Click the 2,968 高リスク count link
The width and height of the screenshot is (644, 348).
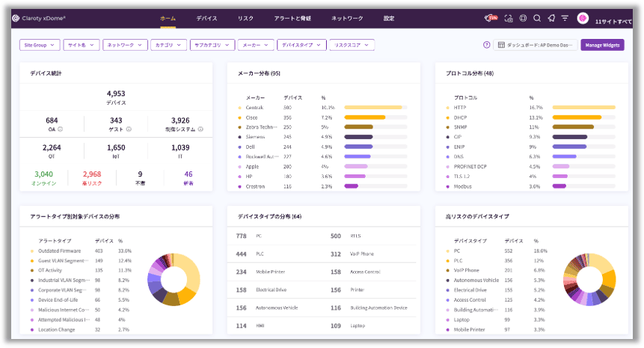point(92,174)
